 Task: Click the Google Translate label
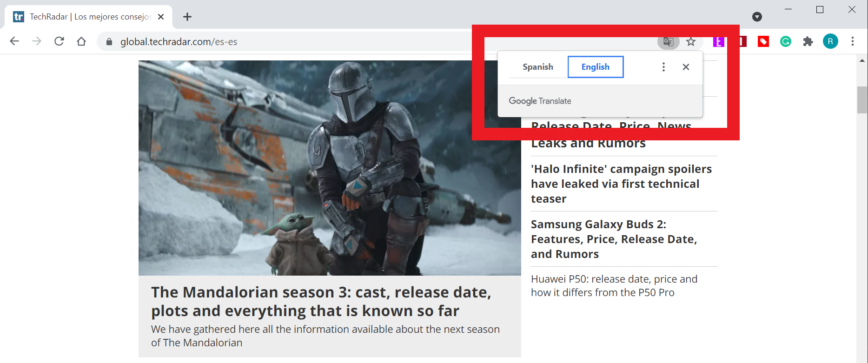[x=540, y=101]
